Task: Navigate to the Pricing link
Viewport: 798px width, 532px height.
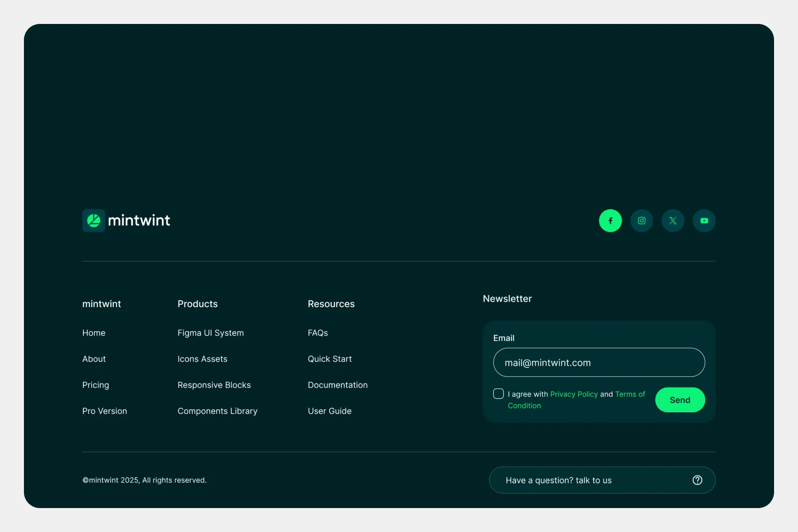Action: click(95, 385)
